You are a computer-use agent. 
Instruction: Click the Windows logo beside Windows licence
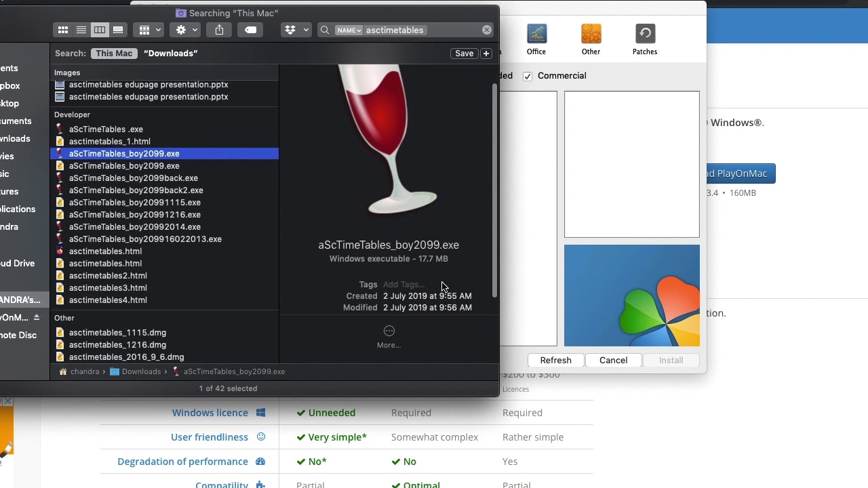point(260,413)
